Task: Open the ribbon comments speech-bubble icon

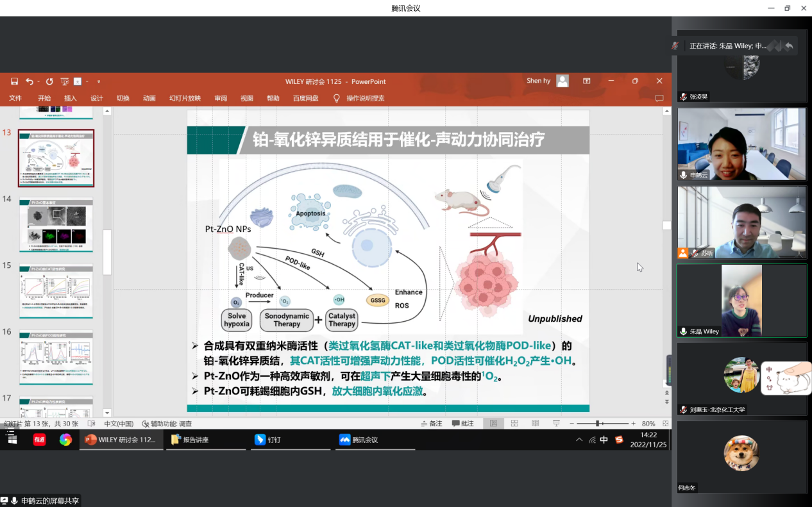Action: tap(659, 98)
